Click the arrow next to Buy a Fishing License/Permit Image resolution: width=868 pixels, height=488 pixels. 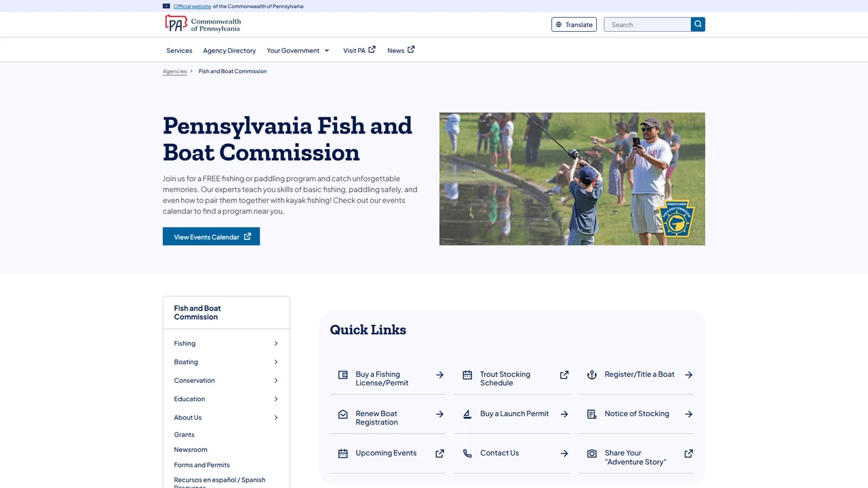click(439, 375)
